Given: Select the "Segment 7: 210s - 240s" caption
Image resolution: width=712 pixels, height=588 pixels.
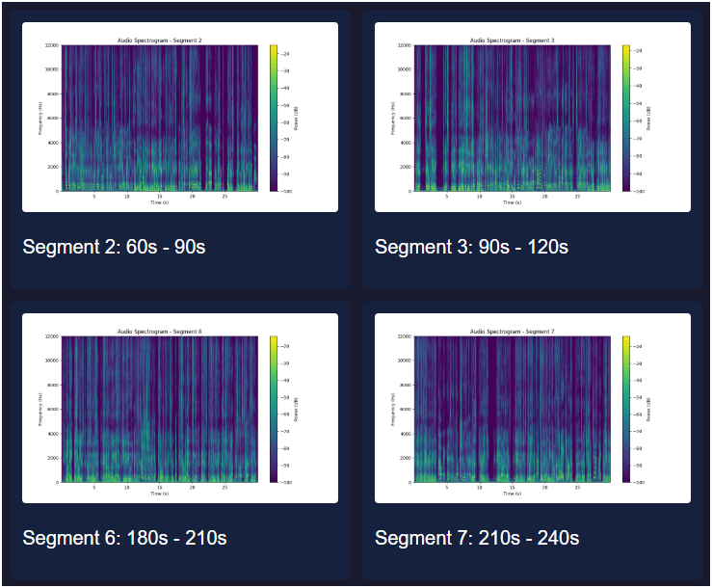Looking at the screenshot, I should [477, 538].
